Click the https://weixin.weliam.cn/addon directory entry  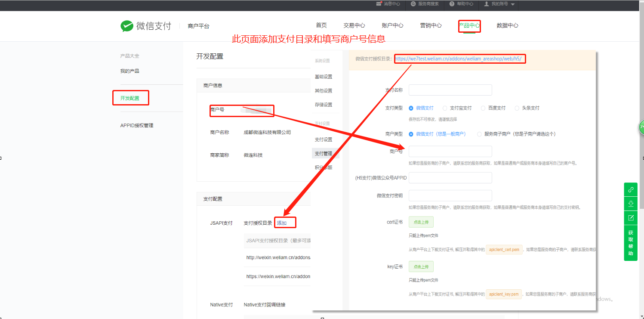278,276
